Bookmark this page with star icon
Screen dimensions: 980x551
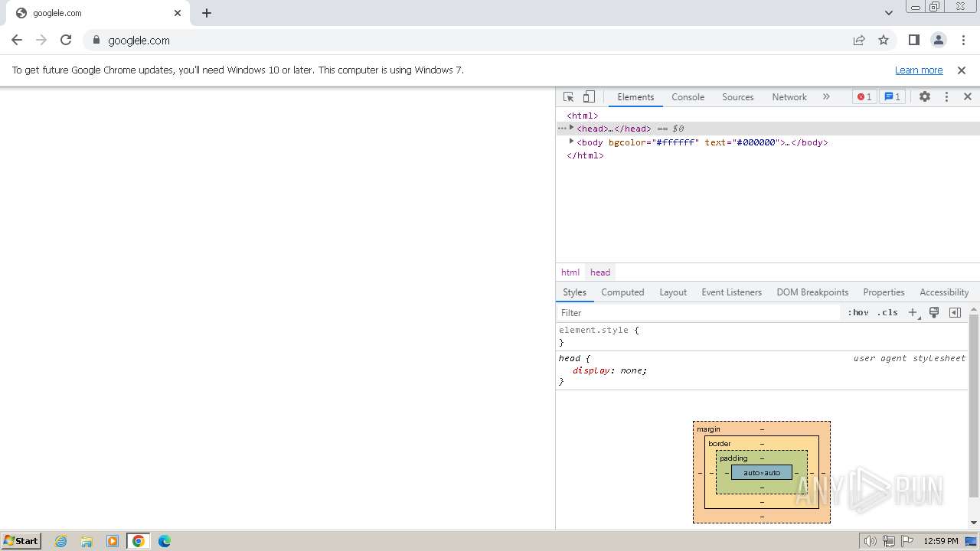pos(884,40)
